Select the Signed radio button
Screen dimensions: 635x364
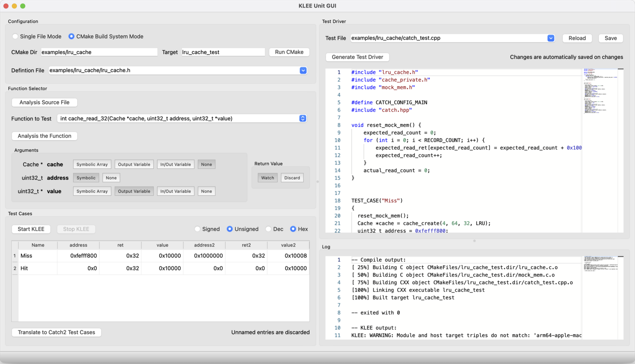(x=197, y=229)
